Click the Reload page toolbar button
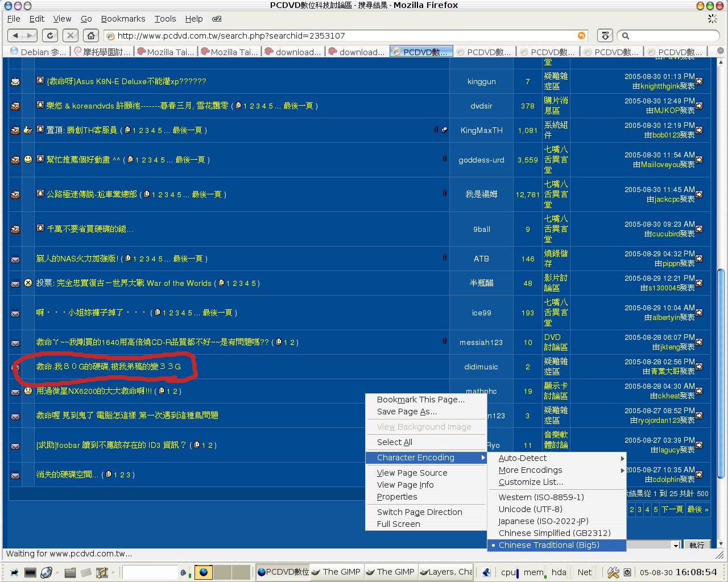This screenshot has width=728, height=582. click(x=50, y=36)
